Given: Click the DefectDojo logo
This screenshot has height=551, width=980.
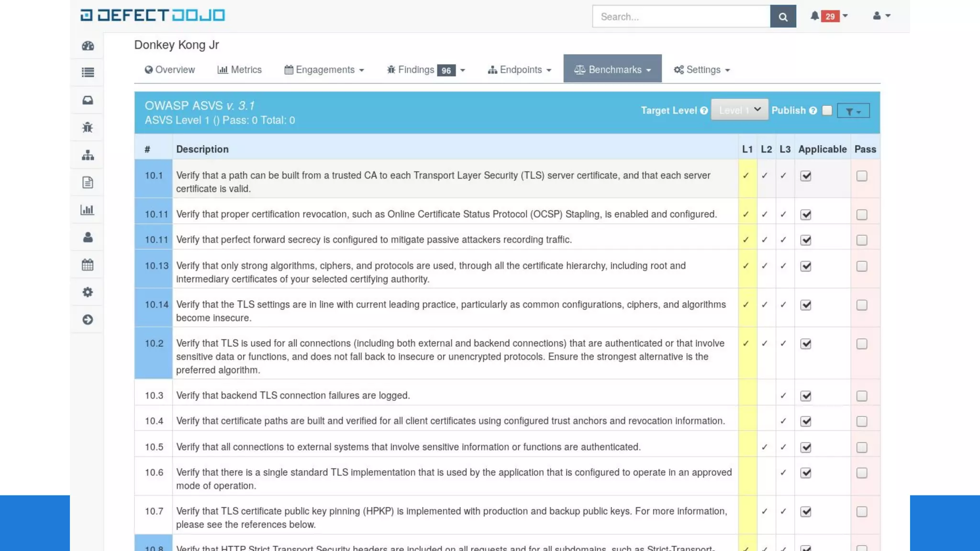Looking at the screenshot, I should pos(152,15).
